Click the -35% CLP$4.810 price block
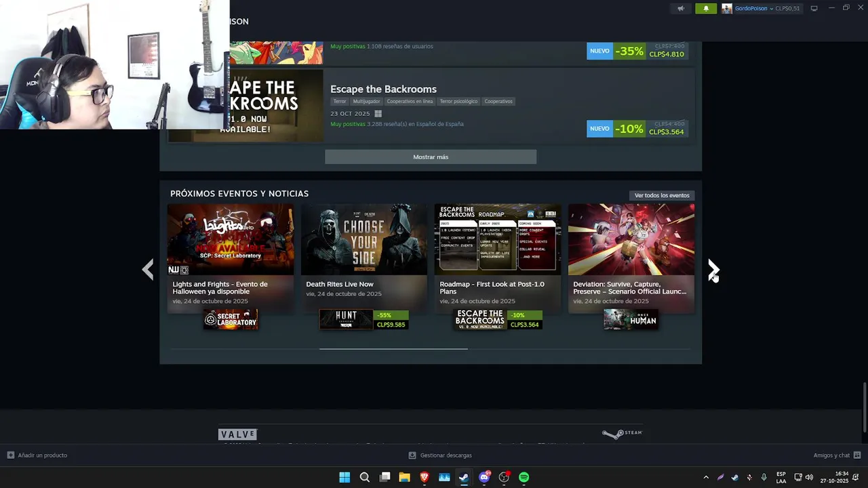868x488 pixels. point(636,51)
